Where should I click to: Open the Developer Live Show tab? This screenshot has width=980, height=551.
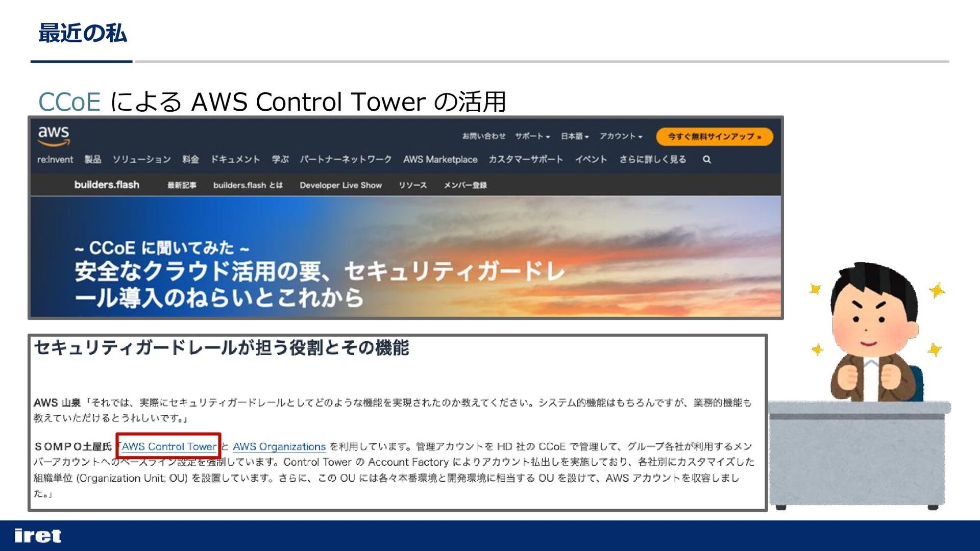[x=341, y=185]
